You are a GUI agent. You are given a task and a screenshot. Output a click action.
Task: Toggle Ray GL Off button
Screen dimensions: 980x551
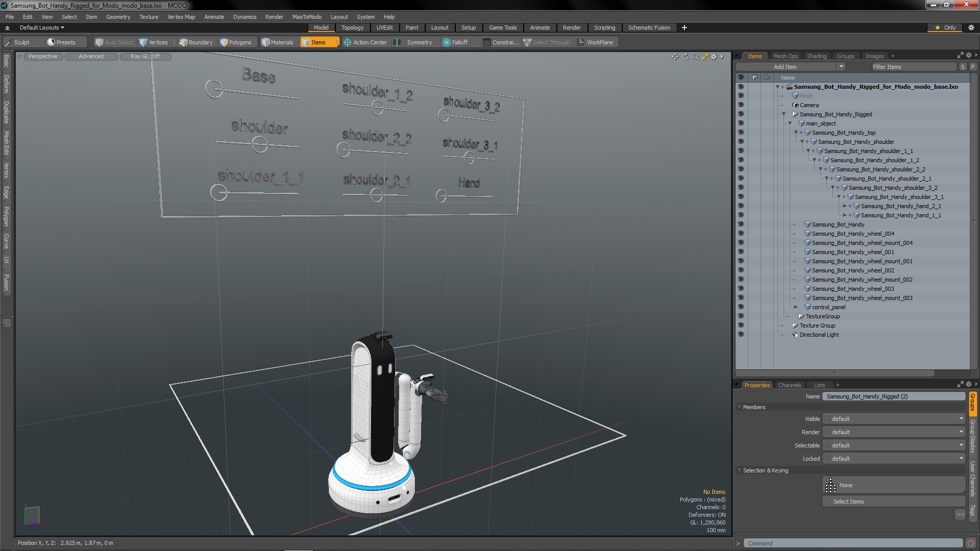[x=145, y=57]
